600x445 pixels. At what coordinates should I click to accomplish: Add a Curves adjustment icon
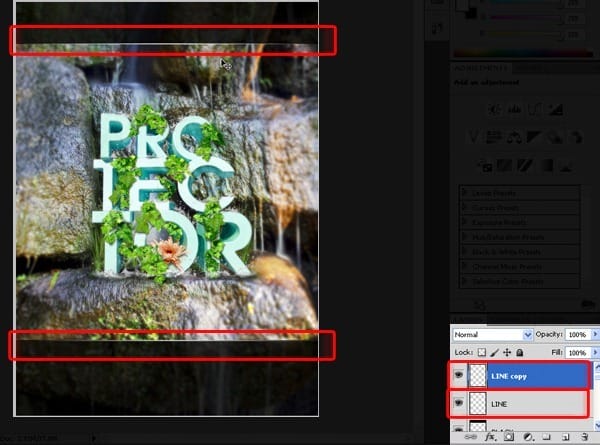(x=535, y=110)
